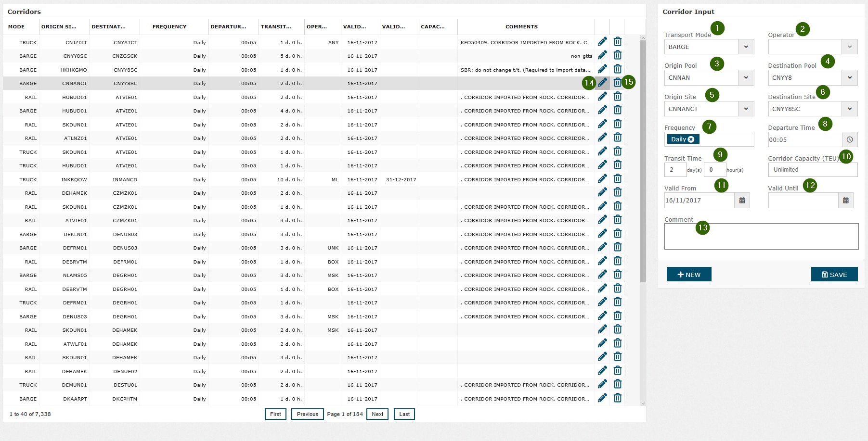This screenshot has height=441, width=868.
Task: Go to the Next page
Action: [377, 414]
